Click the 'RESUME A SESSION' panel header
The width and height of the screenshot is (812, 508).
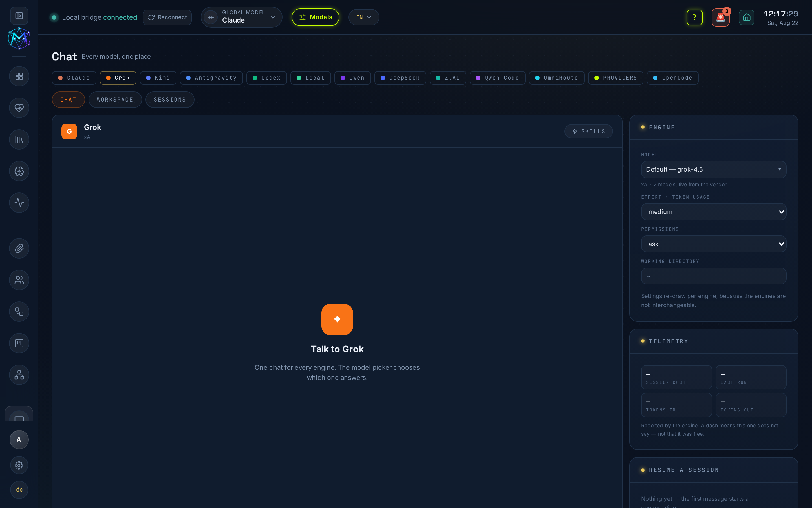(714, 470)
